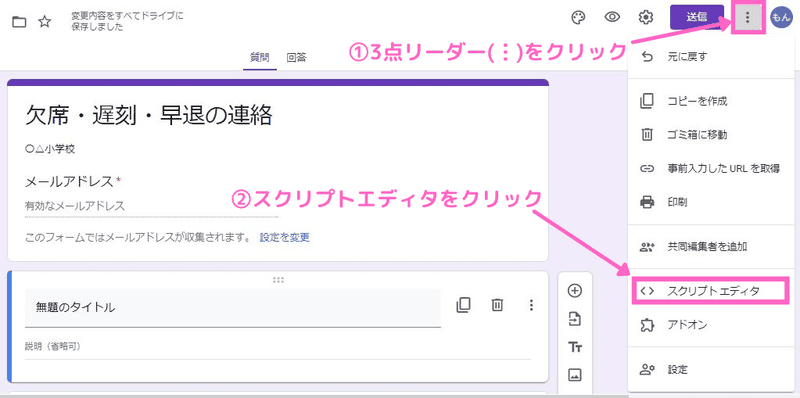Click the link icon beside 事前入力した URL
This screenshot has height=398, width=800.
(x=647, y=168)
